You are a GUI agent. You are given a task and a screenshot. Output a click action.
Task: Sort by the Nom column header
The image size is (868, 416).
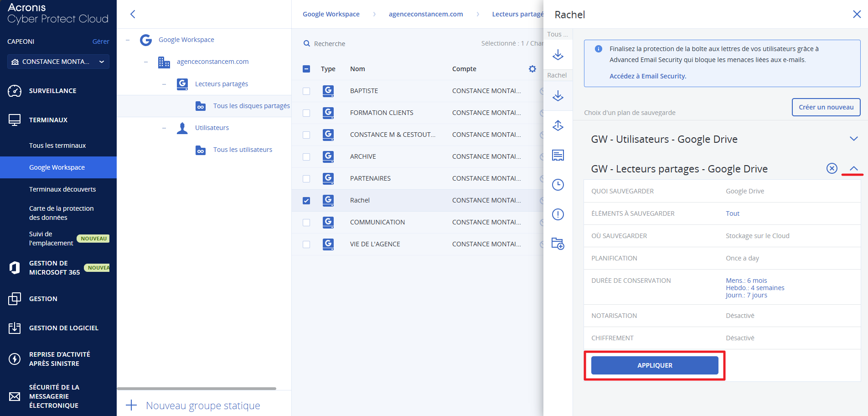pos(357,69)
